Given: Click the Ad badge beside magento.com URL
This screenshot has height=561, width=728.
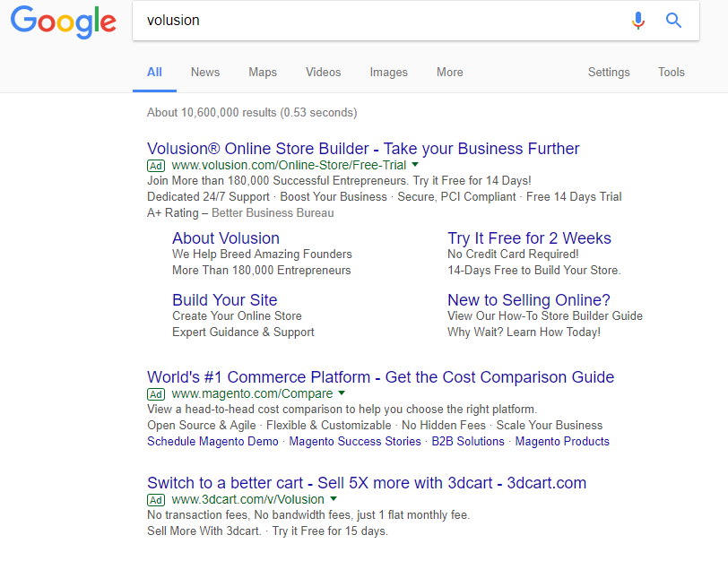Looking at the screenshot, I should (156, 394).
